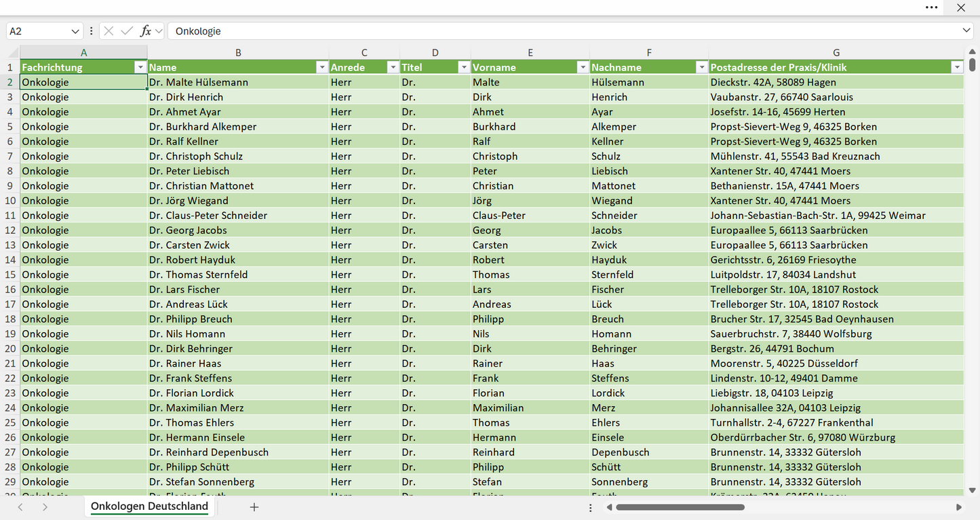Select cell Turnhallstr. 2-4, 67227 Frankenthal
Screen dimensions: 980x520
pos(836,422)
